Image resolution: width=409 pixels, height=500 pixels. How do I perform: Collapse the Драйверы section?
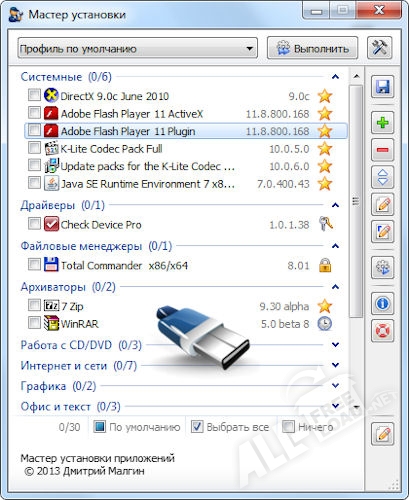[335, 205]
